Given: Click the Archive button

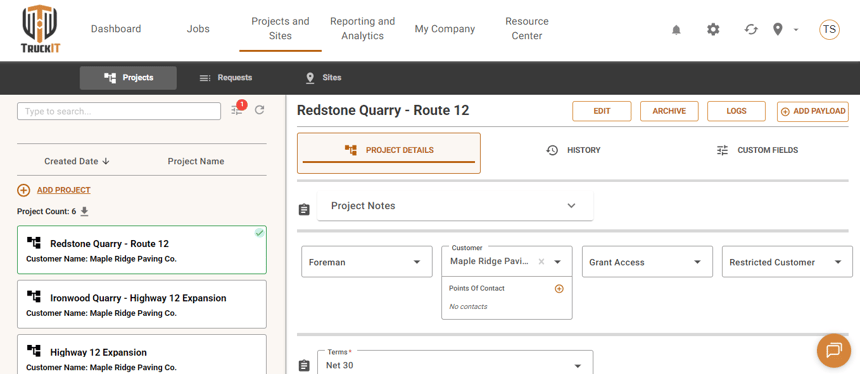Looking at the screenshot, I should tap(669, 111).
